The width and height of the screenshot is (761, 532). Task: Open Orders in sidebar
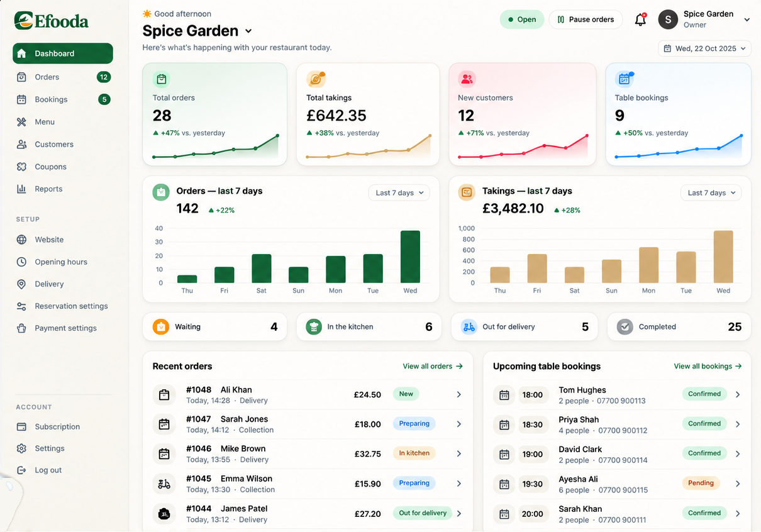coord(63,77)
